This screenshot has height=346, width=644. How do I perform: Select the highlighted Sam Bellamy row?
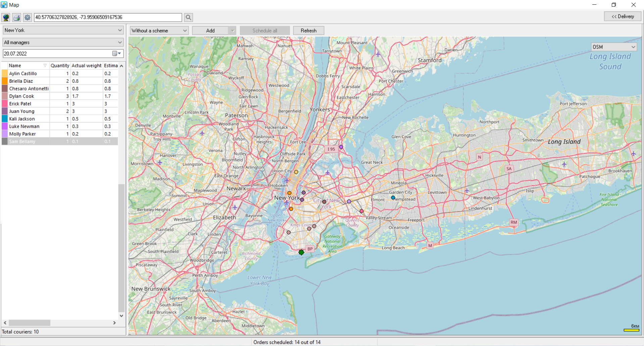coord(60,141)
